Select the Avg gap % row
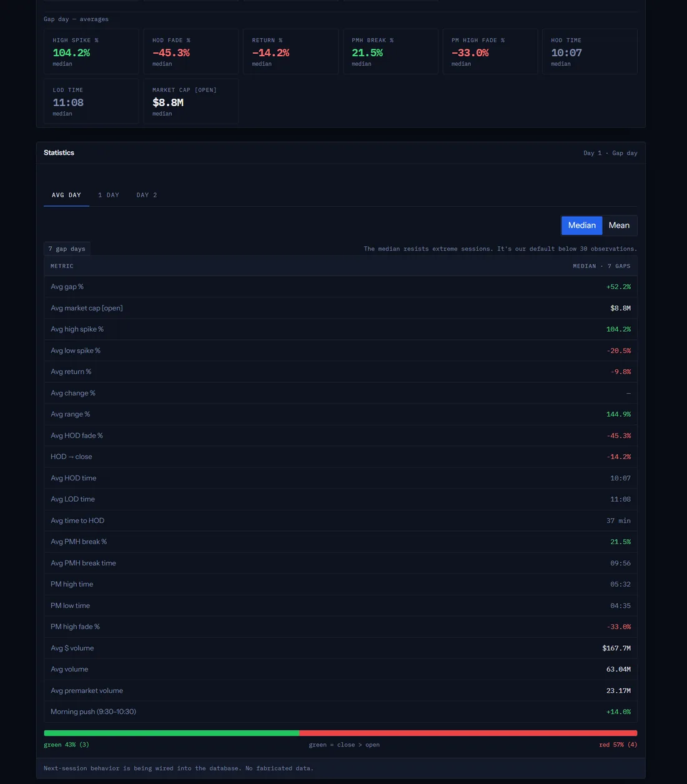The height and width of the screenshot is (784, 687). (x=340, y=287)
